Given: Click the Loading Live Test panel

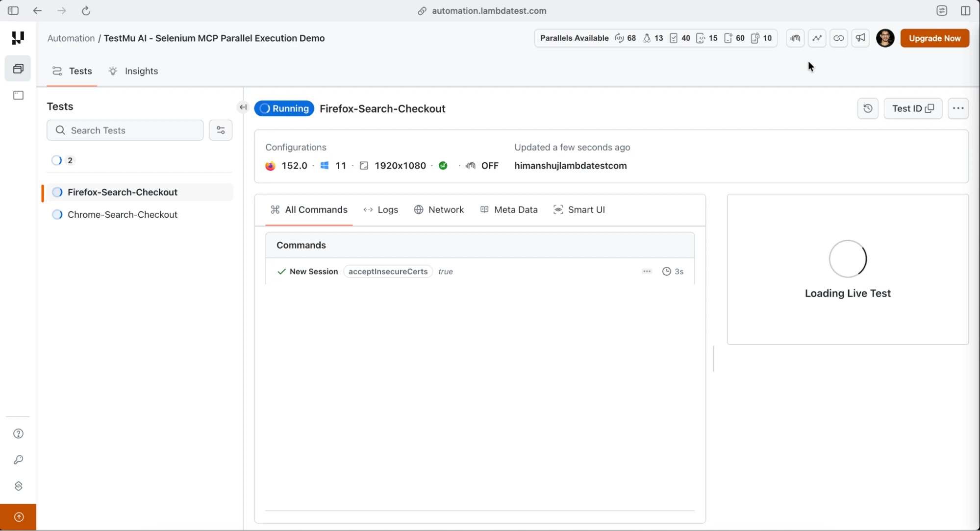Looking at the screenshot, I should point(848,270).
